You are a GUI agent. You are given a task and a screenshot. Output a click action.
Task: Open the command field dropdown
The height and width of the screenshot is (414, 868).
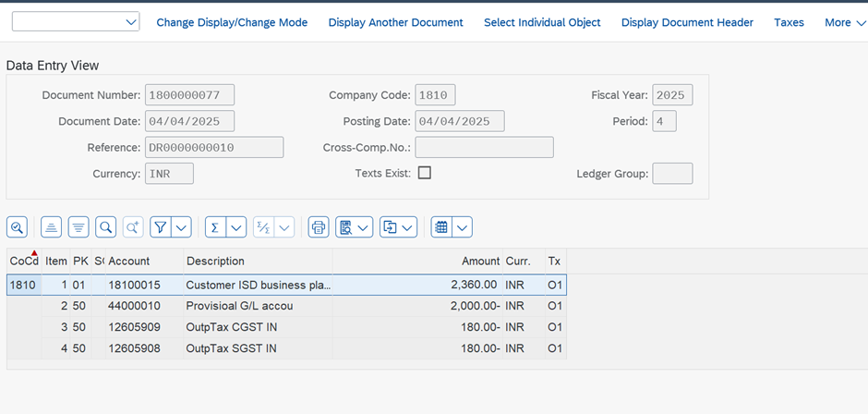coord(130,22)
